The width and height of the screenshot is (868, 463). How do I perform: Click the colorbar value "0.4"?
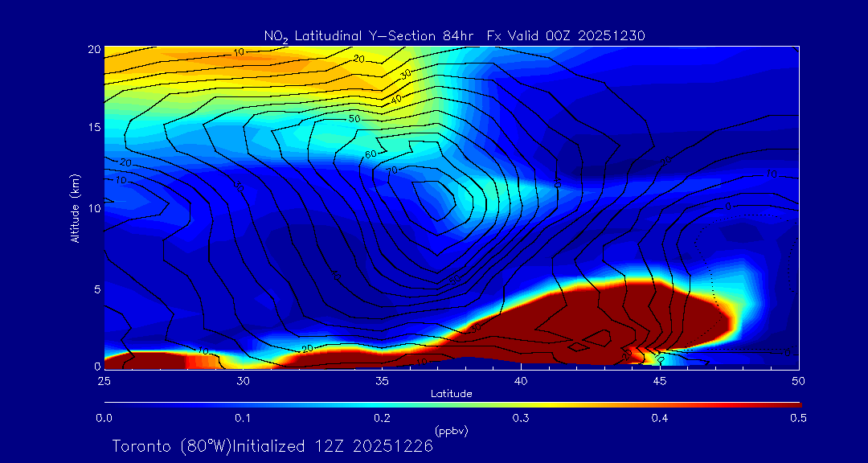click(x=660, y=418)
